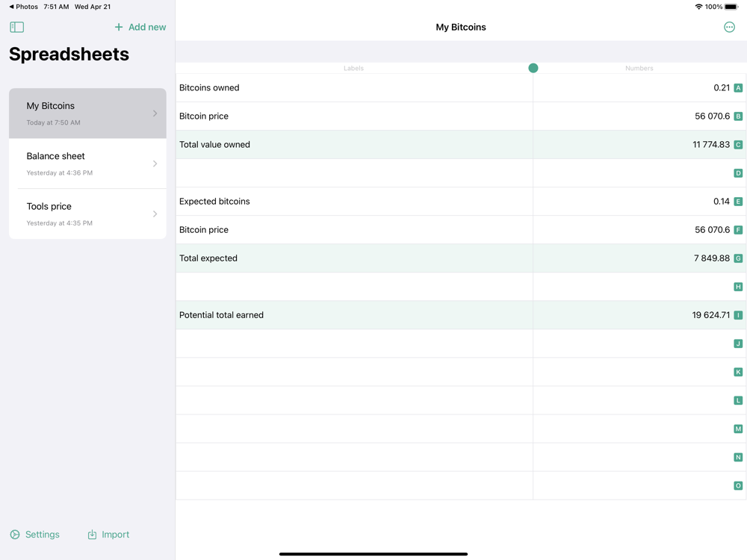
Task: Expand Balance sheet chevron
Action: [155, 164]
